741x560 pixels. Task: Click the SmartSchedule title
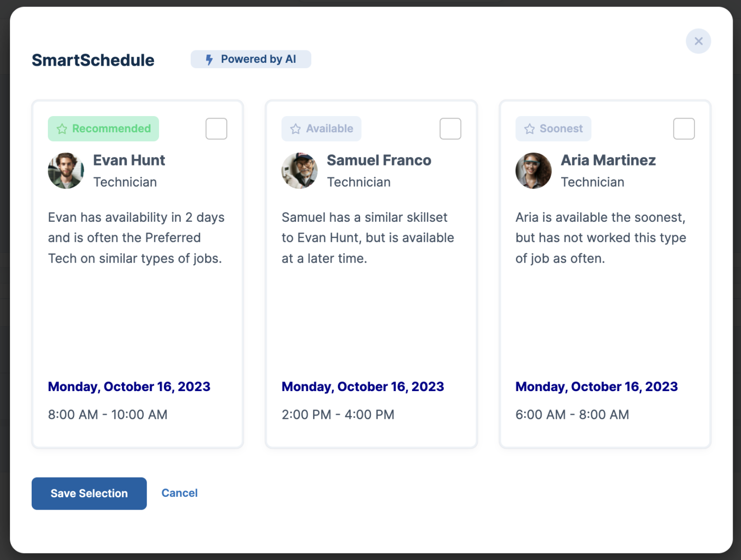click(x=93, y=60)
